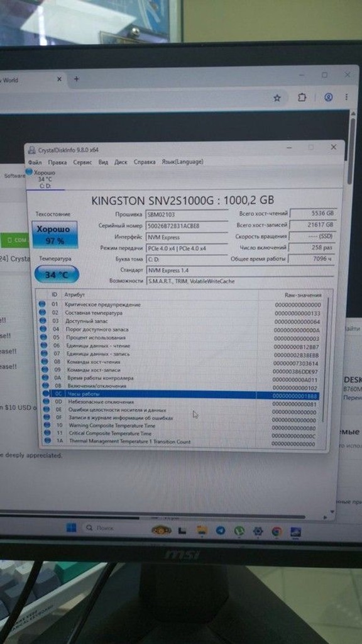Select row 04 Порог доступного запаса

tap(180, 330)
